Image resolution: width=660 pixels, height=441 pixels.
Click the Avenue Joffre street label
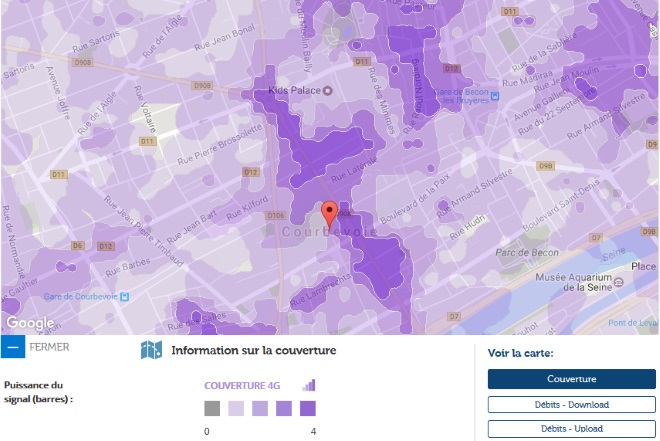(x=59, y=93)
